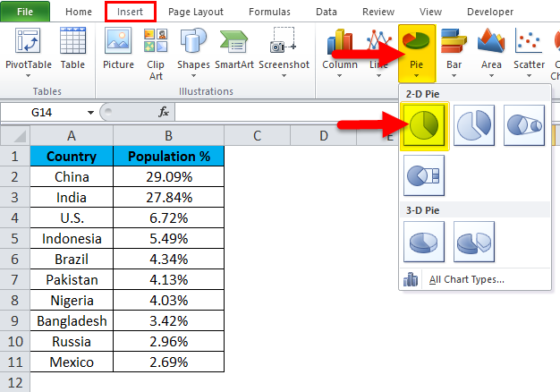Expand the Shapes dropdown arrow
Screen dimensions: 560x392
(x=193, y=76)
